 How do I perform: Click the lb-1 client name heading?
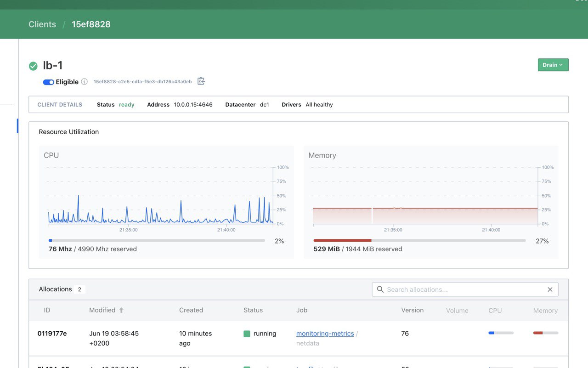click(53, 66)
